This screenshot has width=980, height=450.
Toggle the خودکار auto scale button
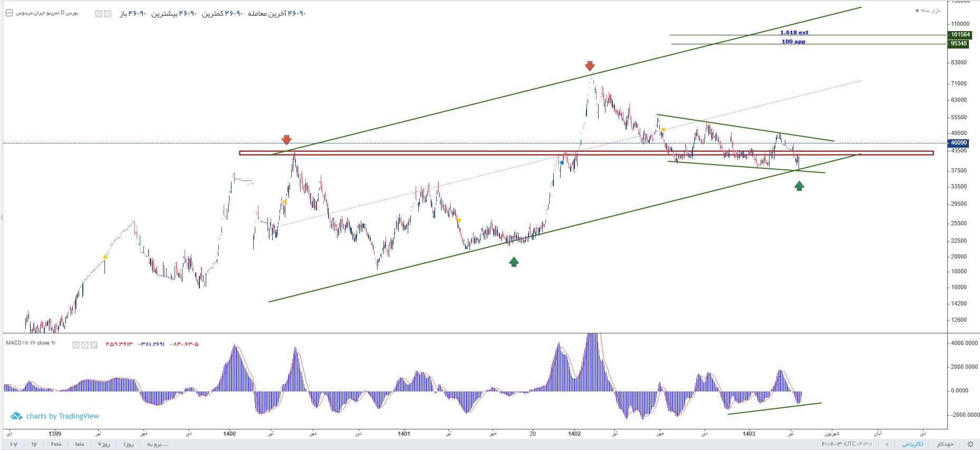point(944,444)
